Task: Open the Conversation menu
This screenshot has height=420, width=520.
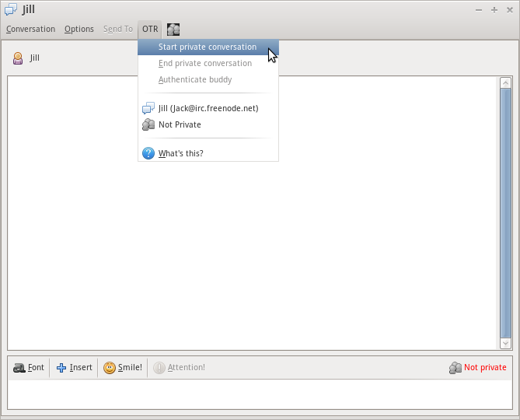Action: click(31, 30)
